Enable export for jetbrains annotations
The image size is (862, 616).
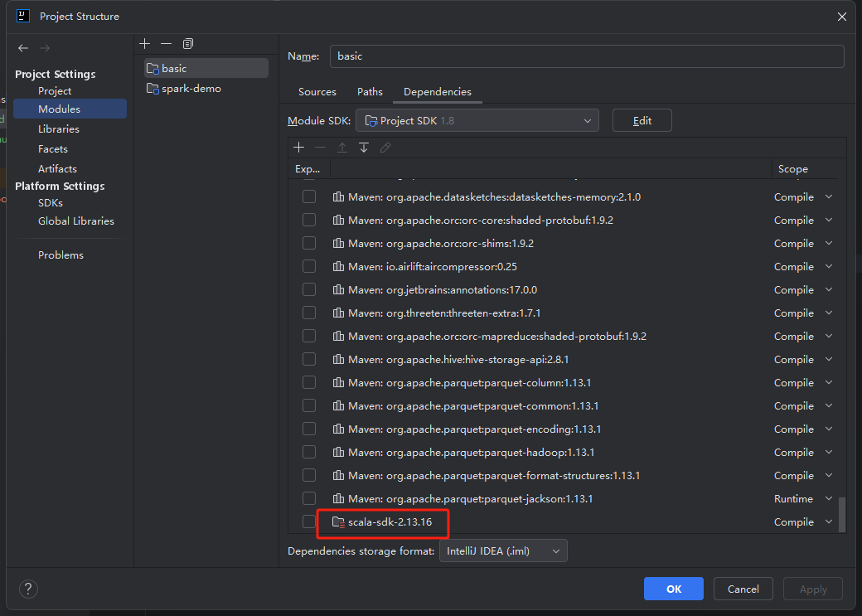(x=309, y=289)
